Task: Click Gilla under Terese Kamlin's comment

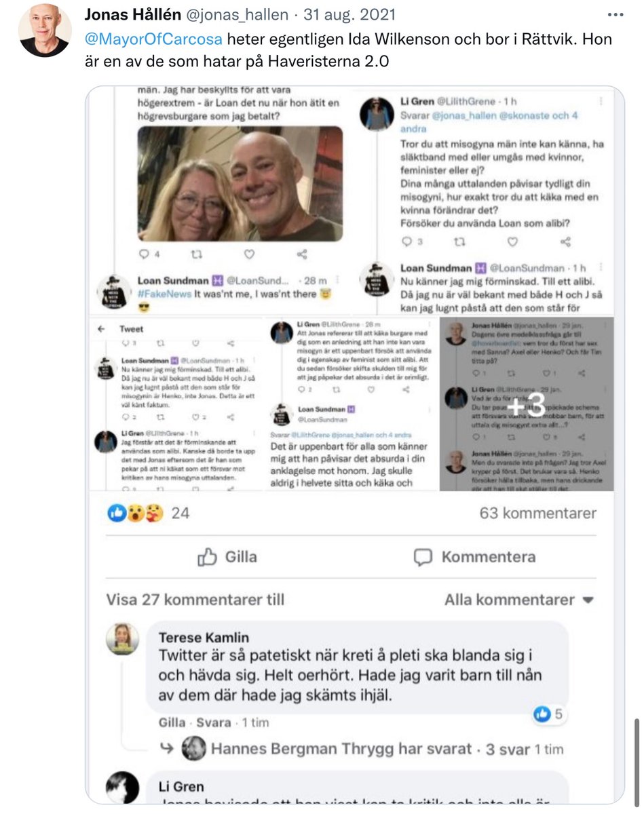Action: pos(172,722)
